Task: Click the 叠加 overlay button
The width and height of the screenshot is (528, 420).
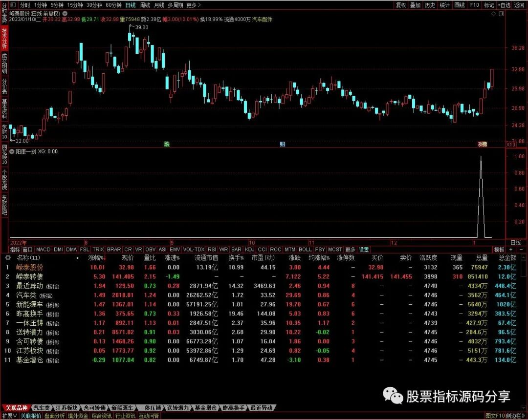Action: (x=415, y=5)
